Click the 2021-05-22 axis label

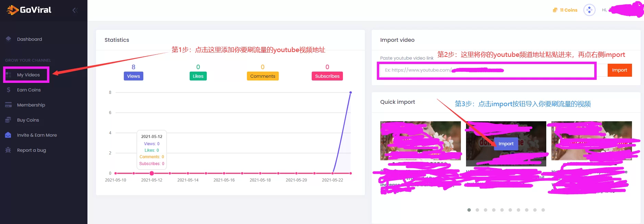332,180
